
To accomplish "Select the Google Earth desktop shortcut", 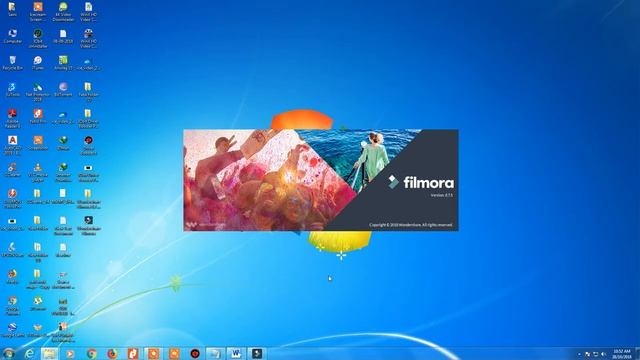I will pos(12,330).
